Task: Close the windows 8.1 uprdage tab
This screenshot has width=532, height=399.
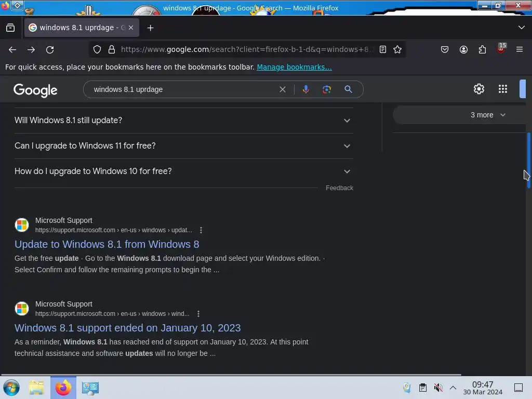Action: point(131,28)
